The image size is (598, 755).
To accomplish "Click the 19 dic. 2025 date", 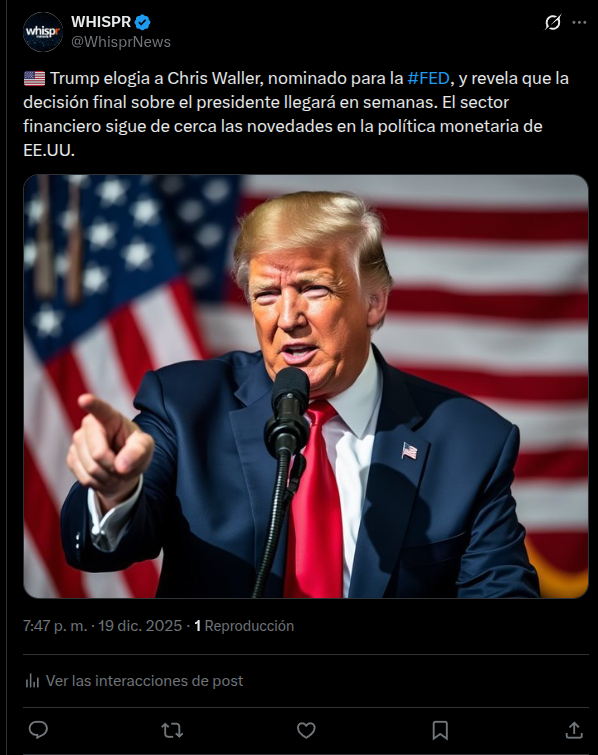I will tap(140, 625).
